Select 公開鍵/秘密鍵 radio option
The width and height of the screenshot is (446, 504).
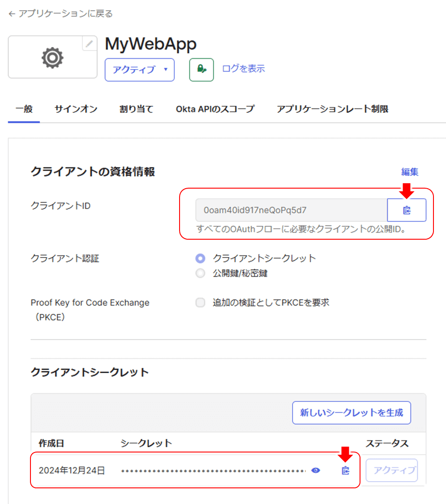201,273
